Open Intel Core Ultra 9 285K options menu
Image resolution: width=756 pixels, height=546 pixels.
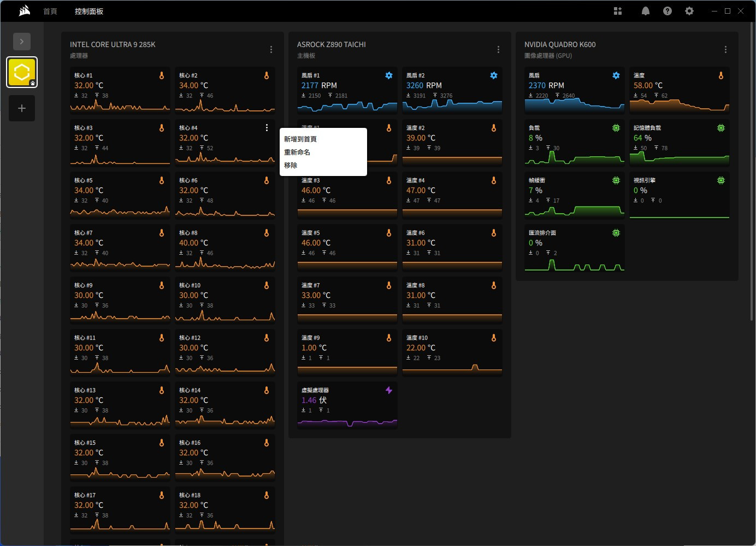coord(271,49)
